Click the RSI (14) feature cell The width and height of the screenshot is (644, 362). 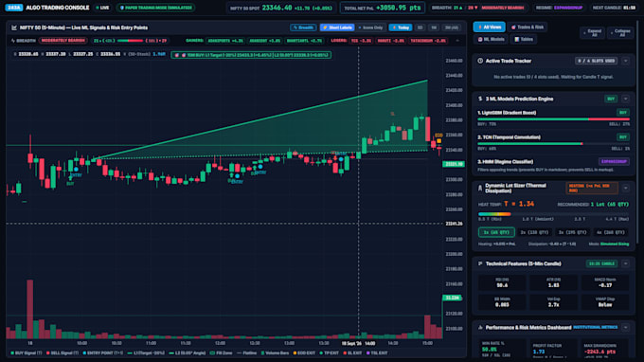(x=502, y=282)
